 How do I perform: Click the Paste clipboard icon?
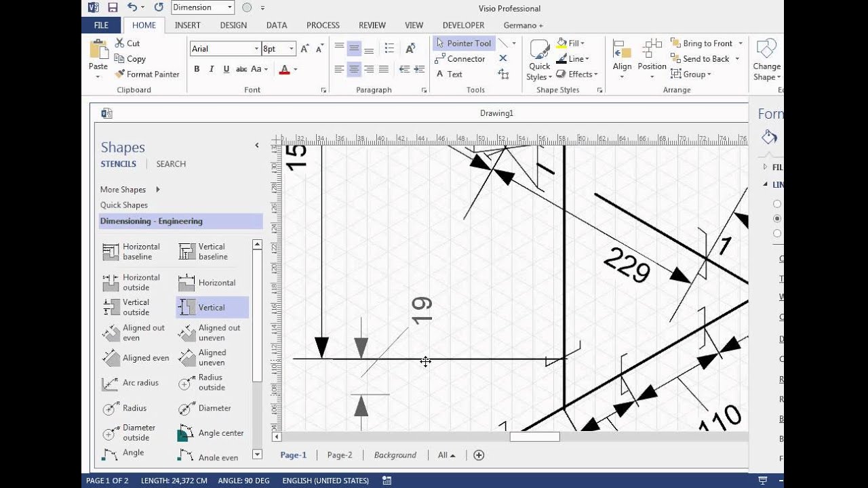tap(98, 49)
